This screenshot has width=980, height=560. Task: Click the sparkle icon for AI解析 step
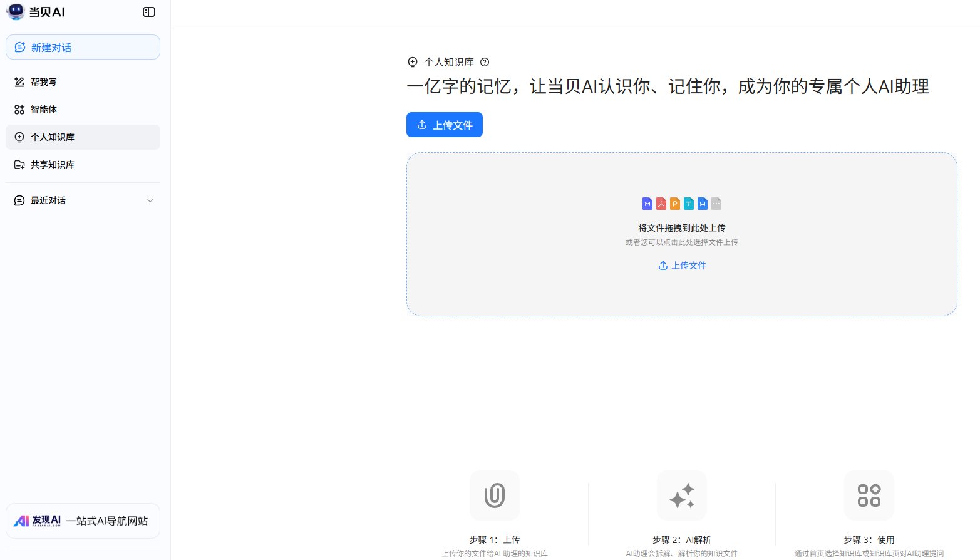coord(682,495)
